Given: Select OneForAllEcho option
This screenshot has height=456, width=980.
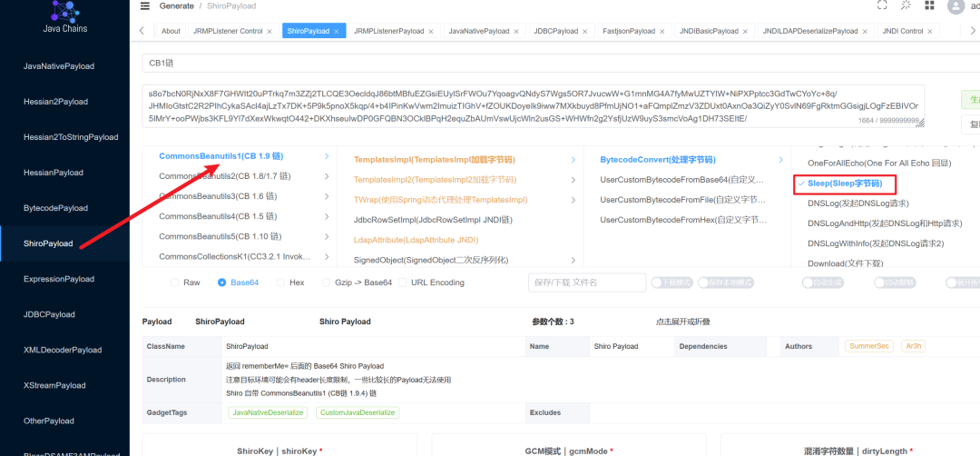Looking at the screenshot, I should point(879,164).
